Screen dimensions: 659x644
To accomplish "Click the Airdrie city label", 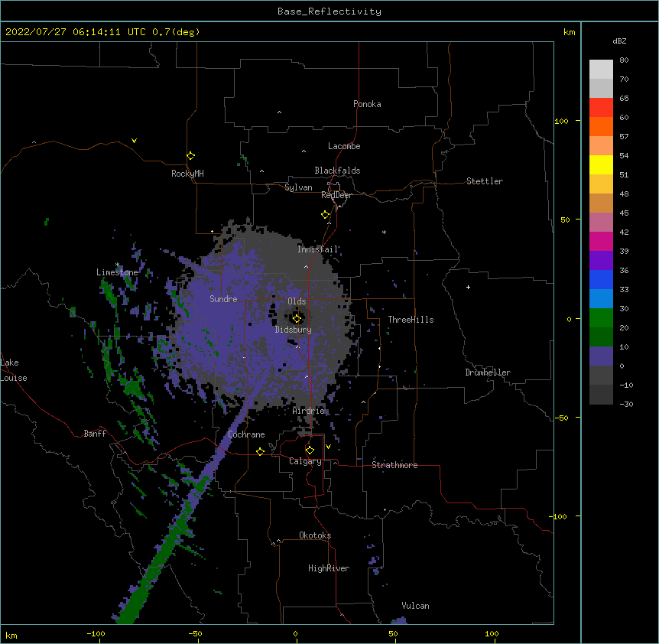I will click(309, 411).
